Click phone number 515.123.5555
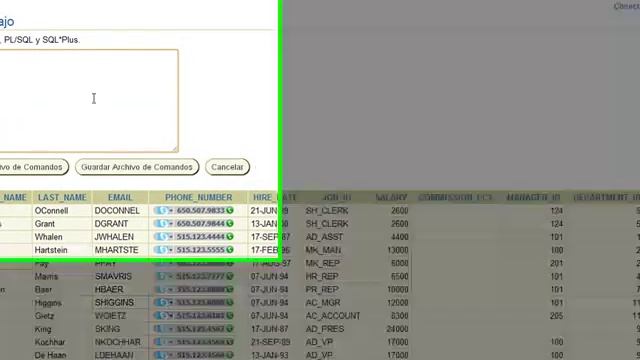 coord(200,250)
